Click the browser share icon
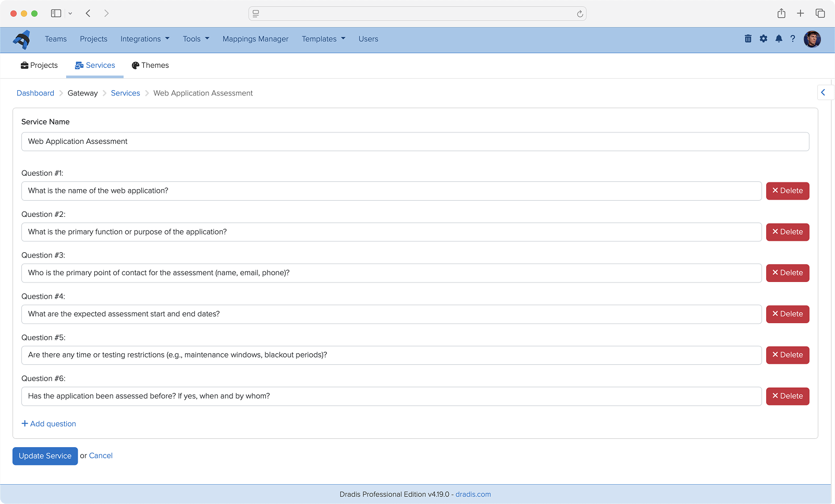This screenshot has height=504, width=835. pyautogui.click(x=781, y=14)
